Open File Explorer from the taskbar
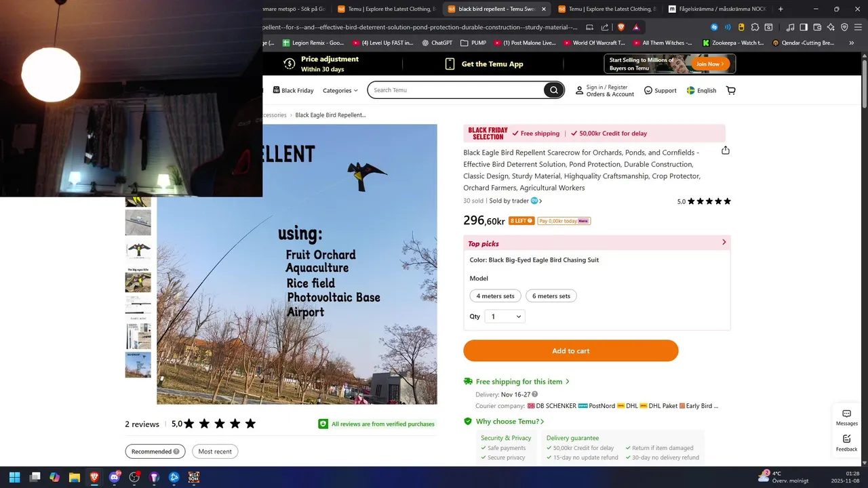This screenshot has height=488, width=868. pyautogui.click(x=75, y=477)
